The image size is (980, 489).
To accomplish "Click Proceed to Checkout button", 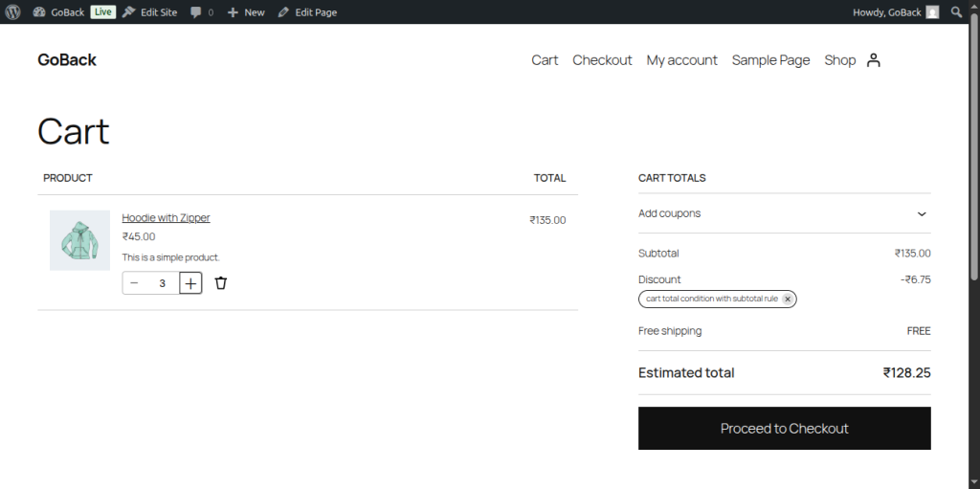I will click(x=785, y=429).
